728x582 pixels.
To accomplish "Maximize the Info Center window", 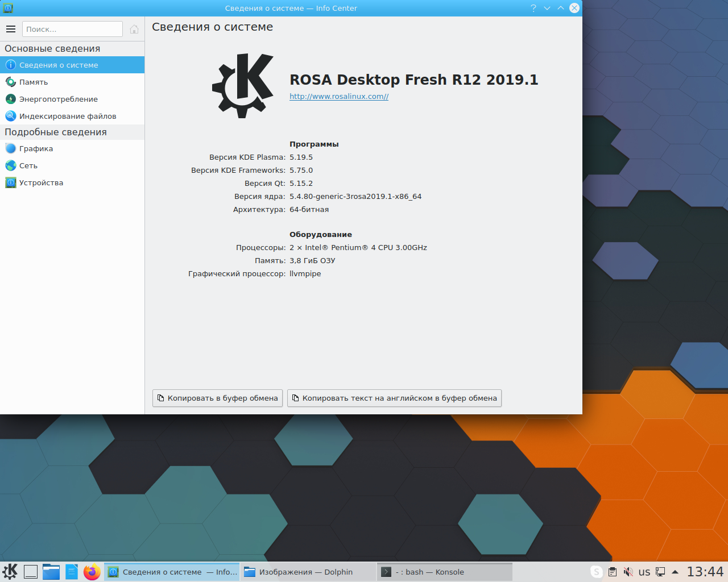I will (561, 8).
